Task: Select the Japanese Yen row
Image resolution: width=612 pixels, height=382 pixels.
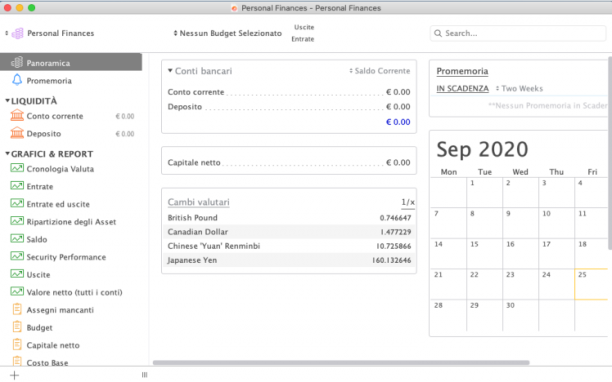Action: [289, 260]
